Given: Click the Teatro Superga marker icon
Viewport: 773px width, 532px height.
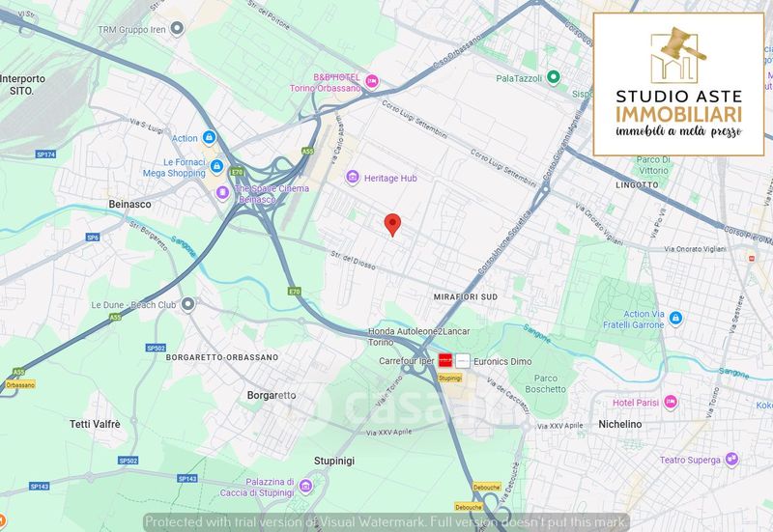Looking at the screenshot, I should pyautogui.click(x=732, y=459).
